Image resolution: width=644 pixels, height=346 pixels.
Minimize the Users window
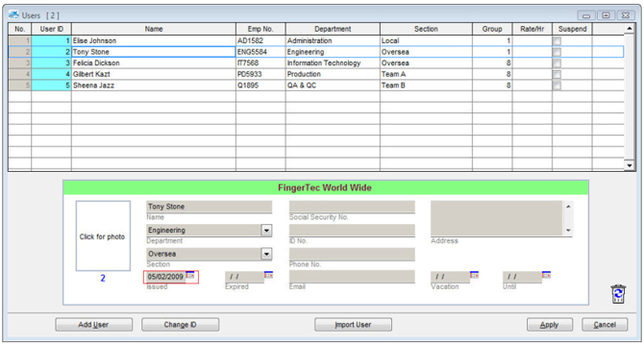click(x=586, y=15)
